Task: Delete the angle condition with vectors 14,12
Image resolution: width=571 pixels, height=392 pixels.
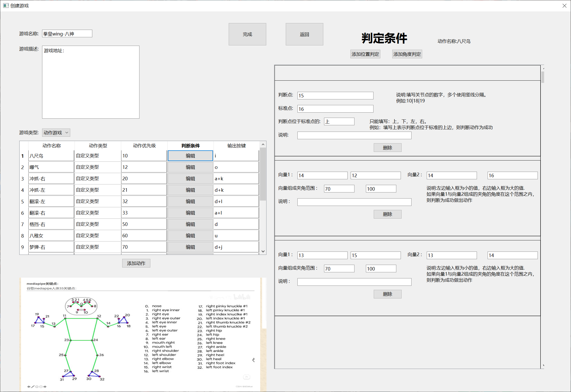Action: coord(387,214)
